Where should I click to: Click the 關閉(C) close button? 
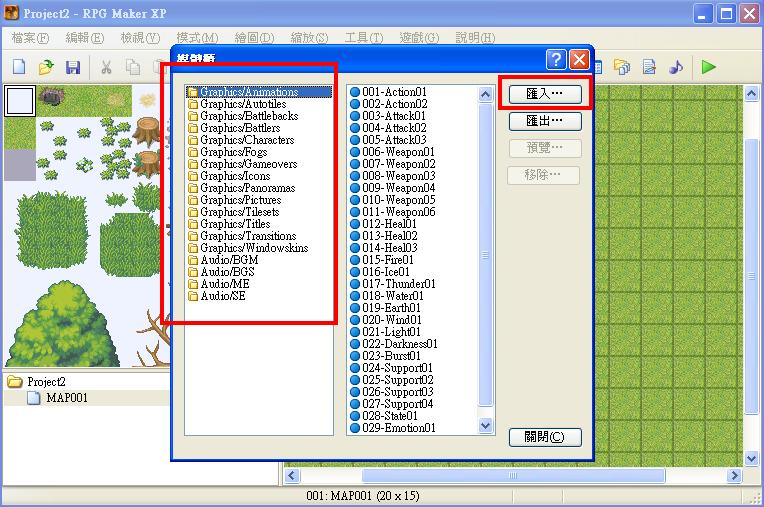point(545,437)
